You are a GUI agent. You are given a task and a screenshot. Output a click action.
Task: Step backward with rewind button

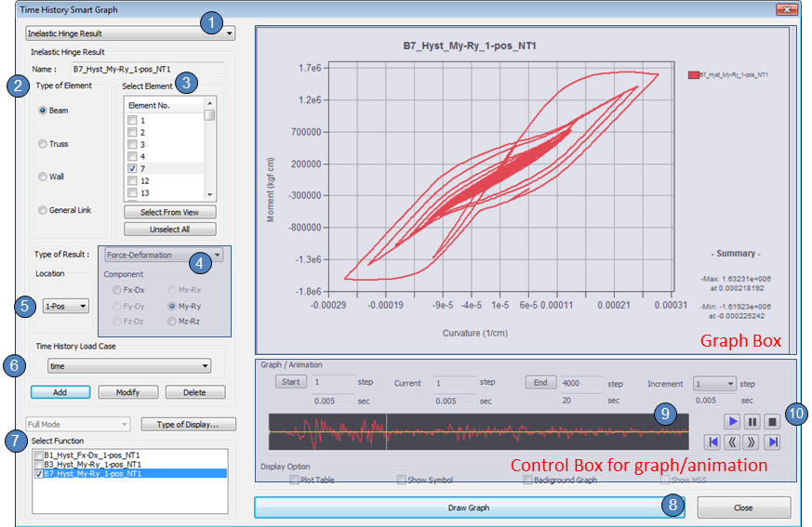click(x=732, y=441)
